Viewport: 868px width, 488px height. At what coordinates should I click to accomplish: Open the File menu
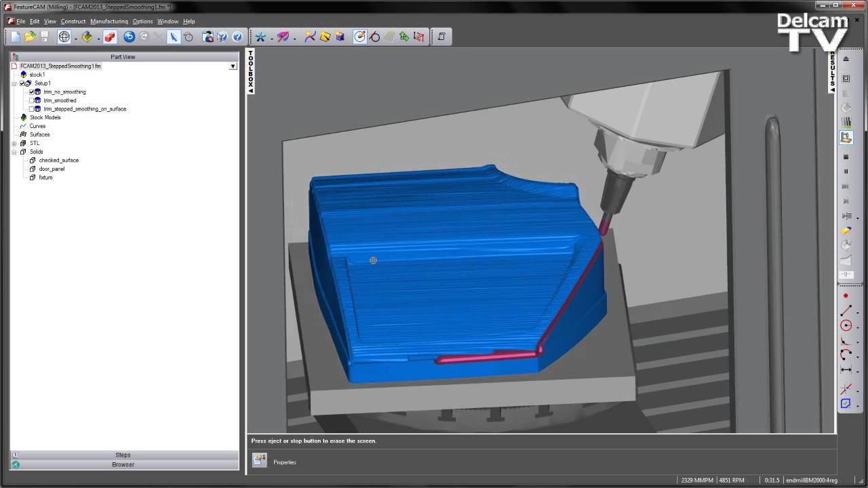[21, 21]
